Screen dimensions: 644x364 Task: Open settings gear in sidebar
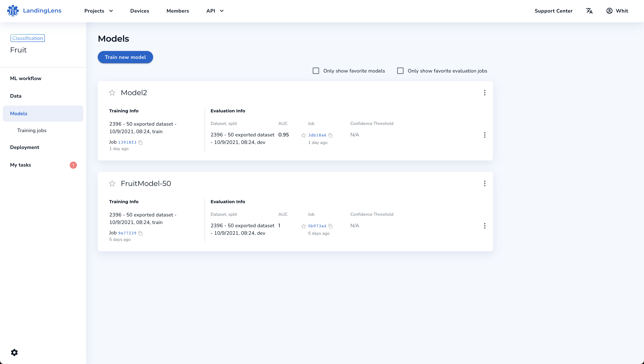coord(14,353)
